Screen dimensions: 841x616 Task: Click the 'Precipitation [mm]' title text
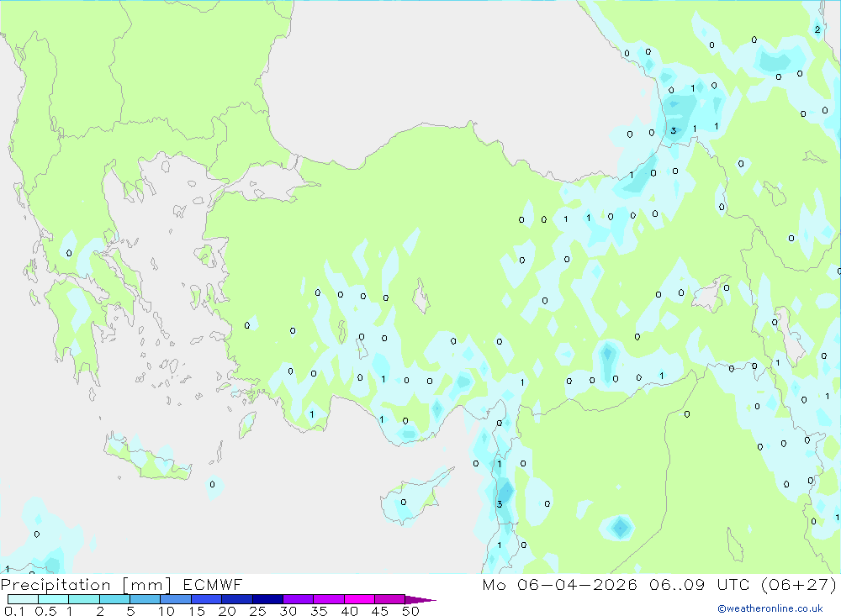coord(86,585)
